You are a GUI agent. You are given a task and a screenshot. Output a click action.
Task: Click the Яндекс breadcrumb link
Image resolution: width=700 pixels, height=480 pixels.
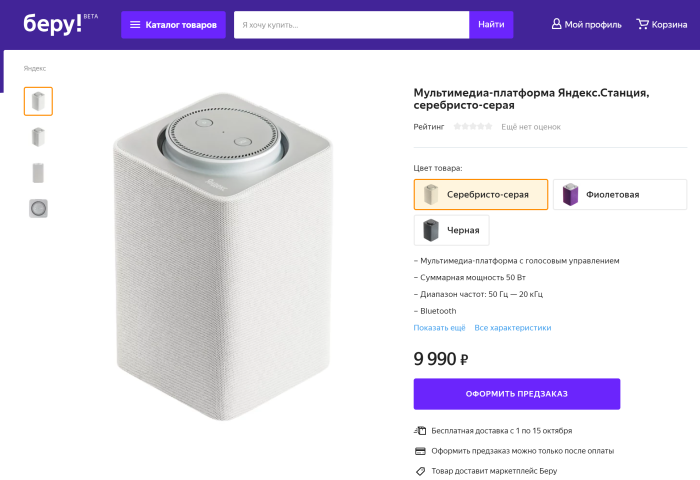coord(35,68)
